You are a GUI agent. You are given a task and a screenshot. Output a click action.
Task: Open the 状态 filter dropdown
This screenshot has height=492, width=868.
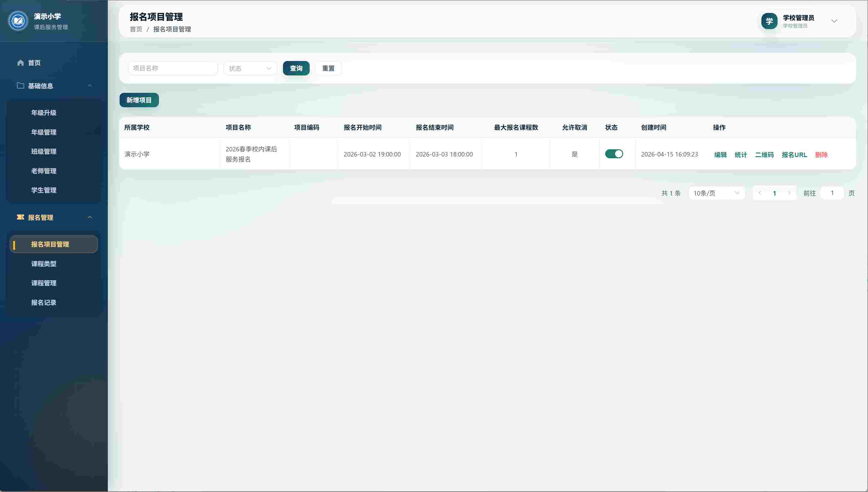point(250,68)
